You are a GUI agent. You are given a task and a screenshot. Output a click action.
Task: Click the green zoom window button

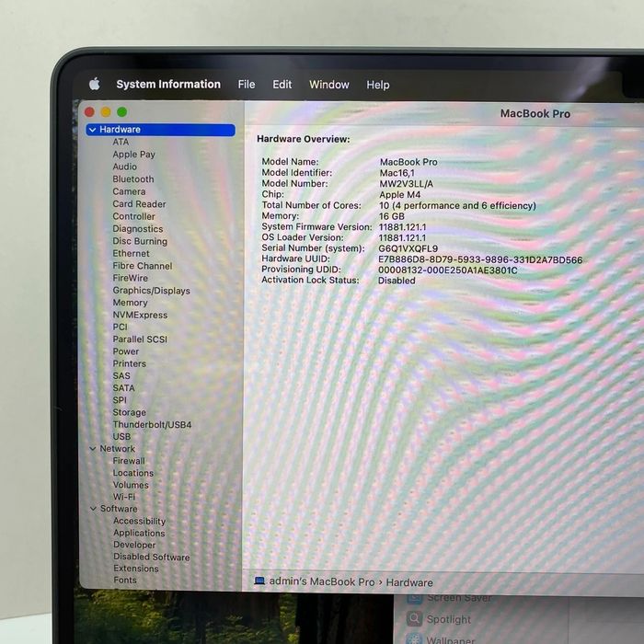pyautogui.click(x=122, y=111)
